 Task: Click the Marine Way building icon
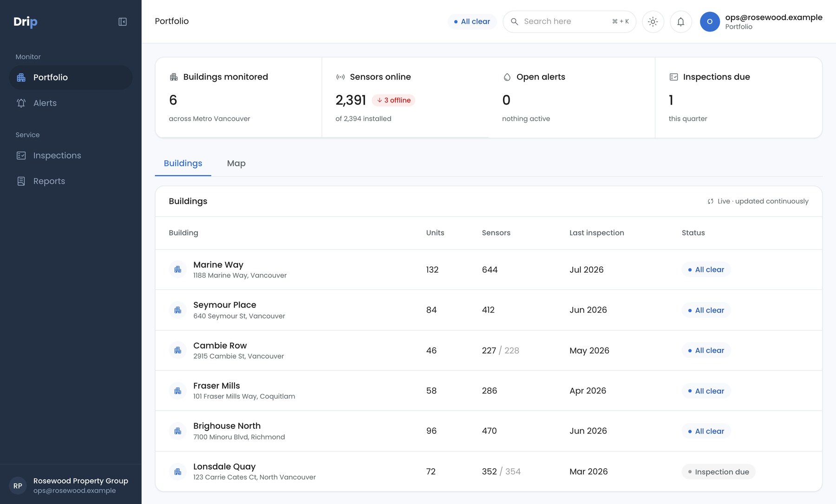tap(178, 270)
